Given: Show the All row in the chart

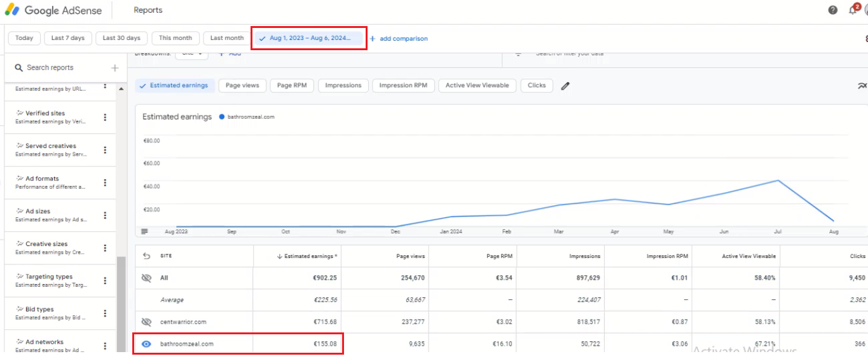Looking at the screenshot, I should [x=146, y=278].
